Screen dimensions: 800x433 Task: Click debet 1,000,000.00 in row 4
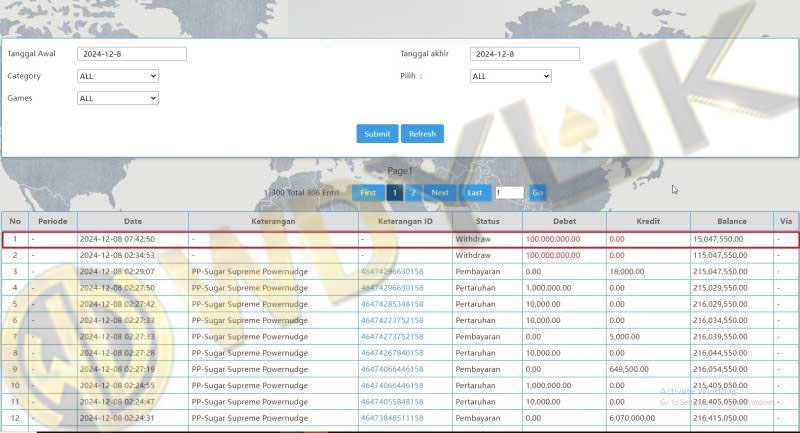point(548,288)
